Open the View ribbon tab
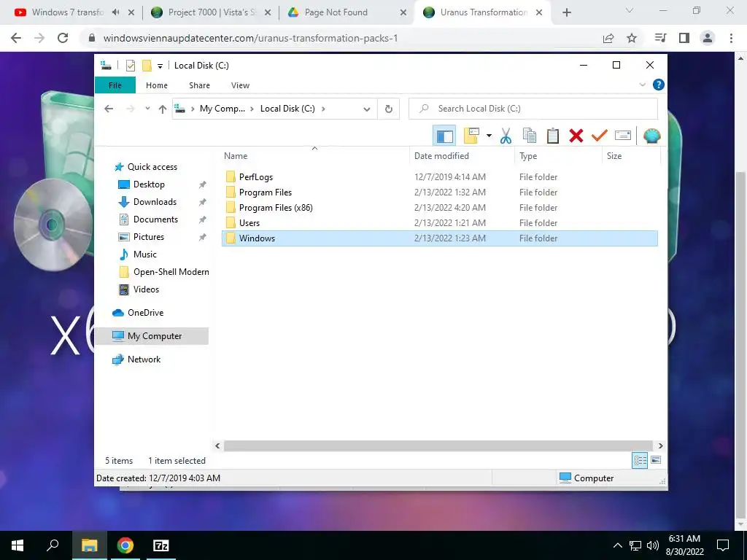This screenshot has width=747, height=560. pyautogui.click(x=240, y=85)
